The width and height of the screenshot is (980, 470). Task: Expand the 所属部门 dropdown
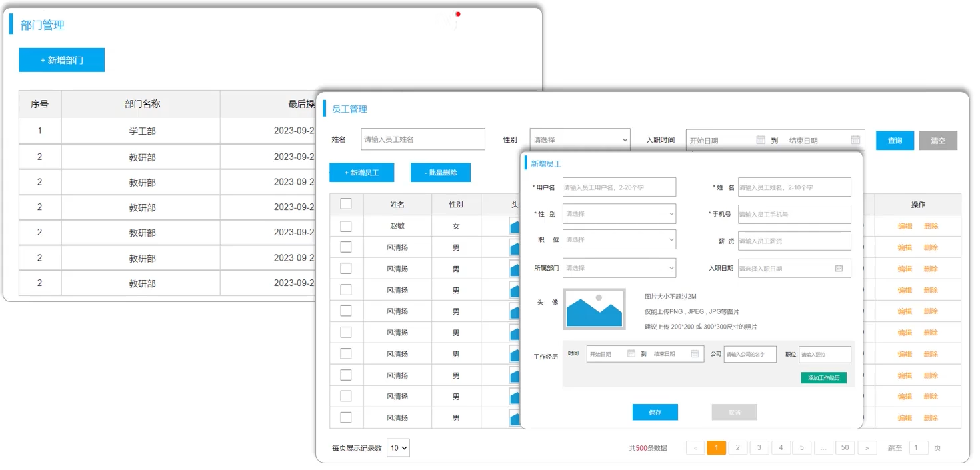pyautogui.click(x=619, y=268)
